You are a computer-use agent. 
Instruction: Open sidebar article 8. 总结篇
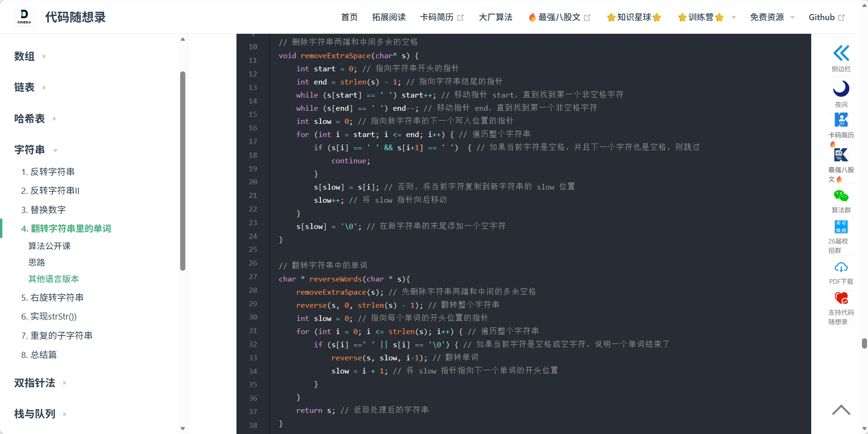click(39, 355)
